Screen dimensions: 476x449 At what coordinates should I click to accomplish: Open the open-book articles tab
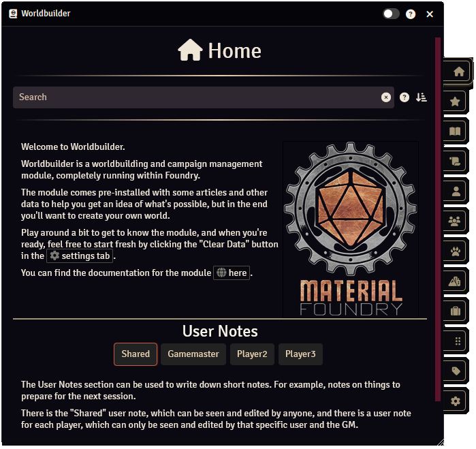[x=455, y=131]
